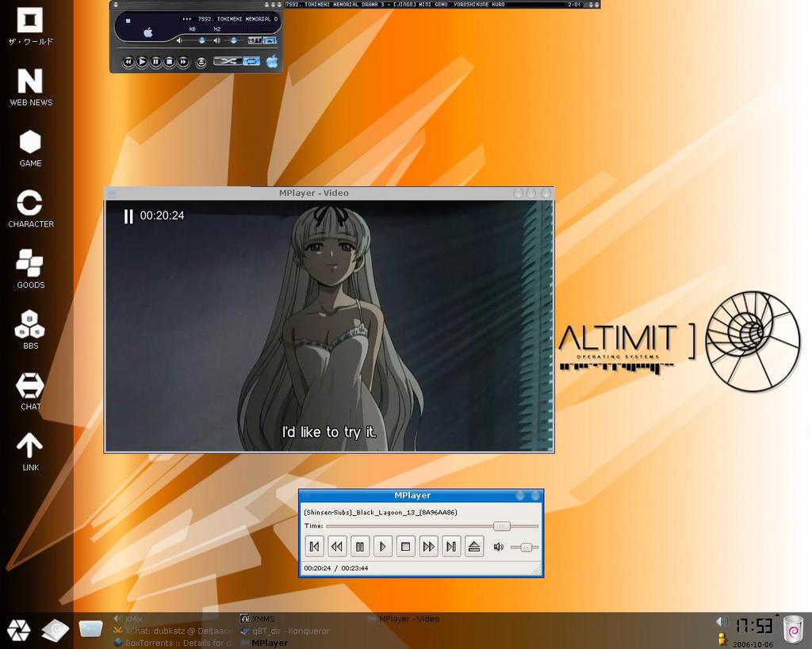Image resolution: width=812 pixels, height=649 pixels.
Task: Click the eject button in MPlayer controls
Action: [474, 546]
